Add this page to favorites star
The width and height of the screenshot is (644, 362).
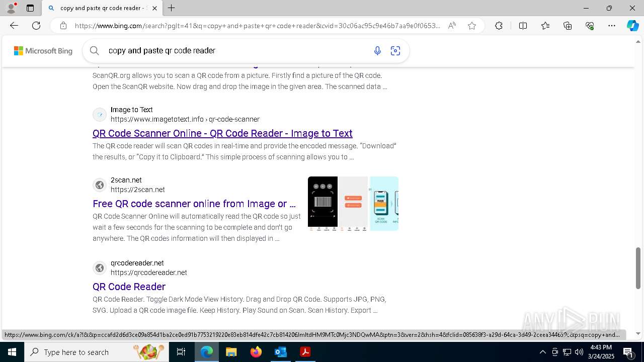472,26
